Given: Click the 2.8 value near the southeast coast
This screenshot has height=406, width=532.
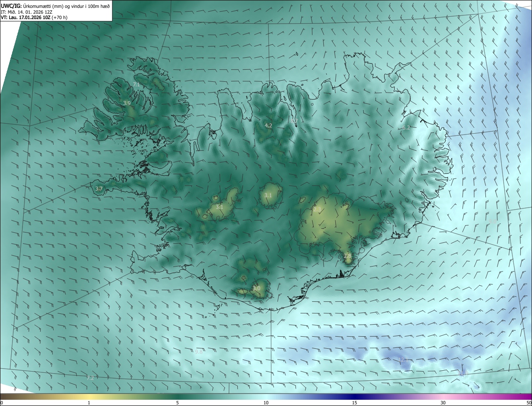Looking at the screenshot, I should coord(348,256).
